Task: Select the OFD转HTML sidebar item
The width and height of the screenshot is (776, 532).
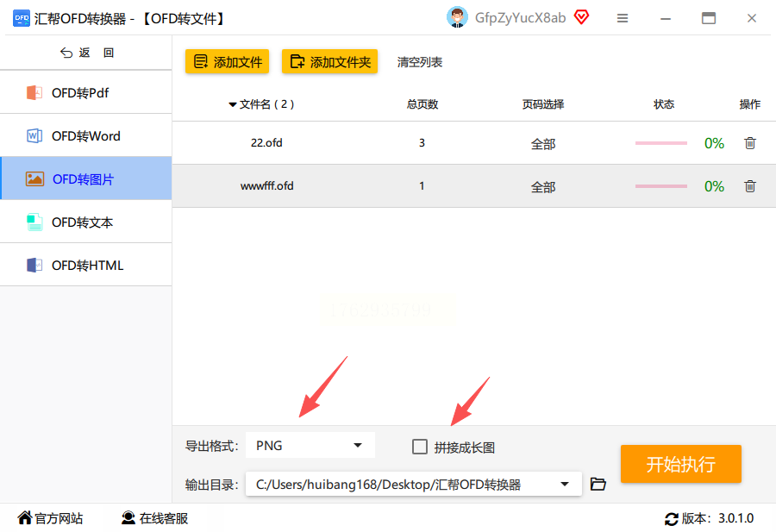Action: pos(85,266)
